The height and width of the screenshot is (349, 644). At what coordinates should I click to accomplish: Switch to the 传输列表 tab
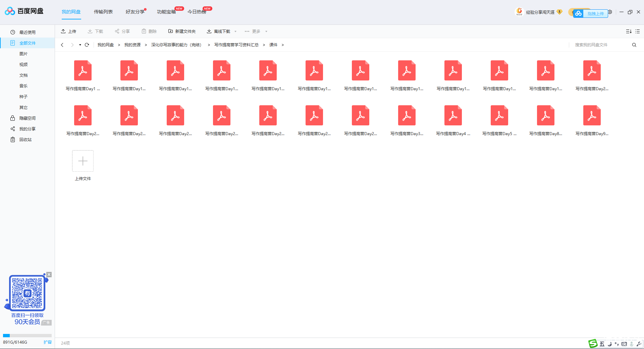(x=103, y=12)
